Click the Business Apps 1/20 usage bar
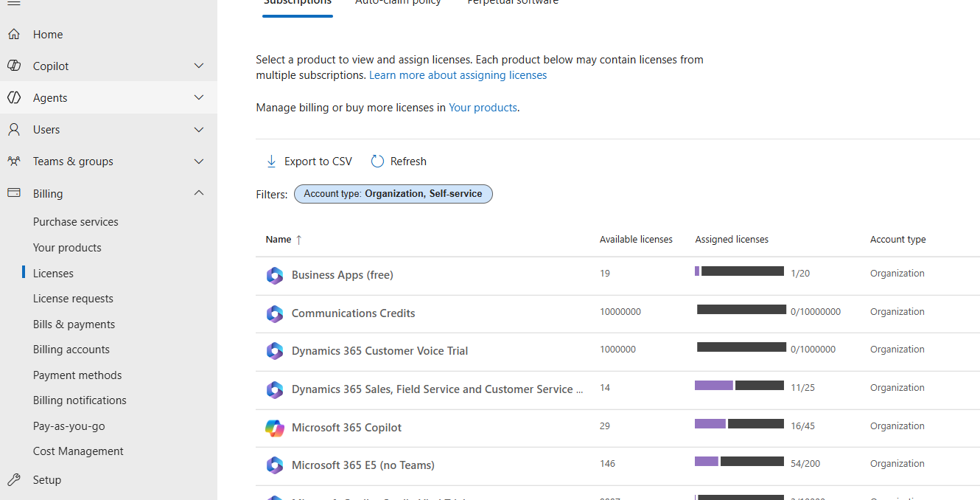This screenshot has height=500, width=980. click(x=739, y=271)
